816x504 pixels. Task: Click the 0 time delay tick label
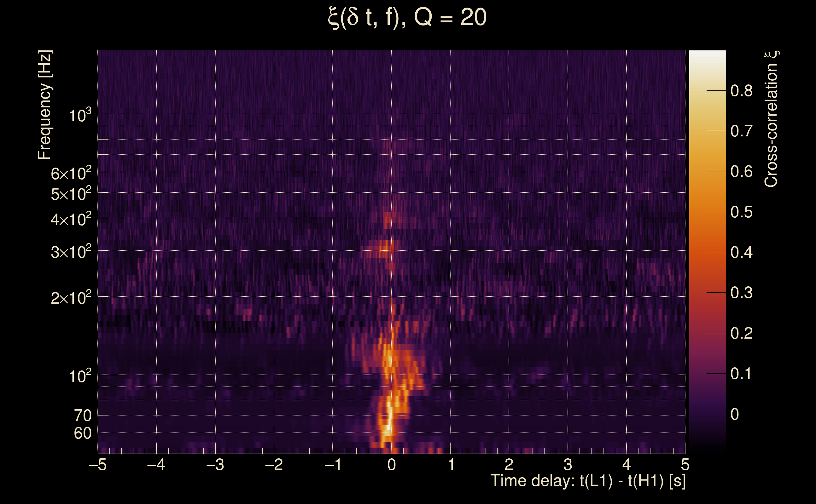coord(392,465)
